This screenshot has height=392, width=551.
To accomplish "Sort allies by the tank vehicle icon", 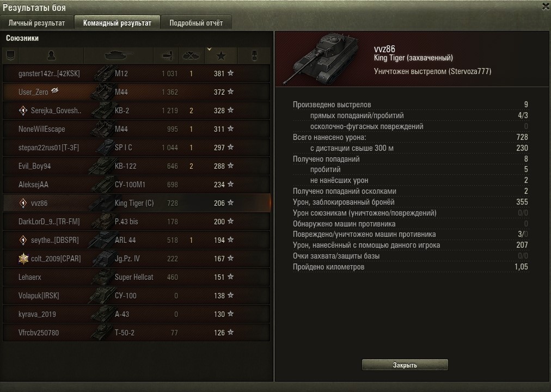I will click(119, 56).
